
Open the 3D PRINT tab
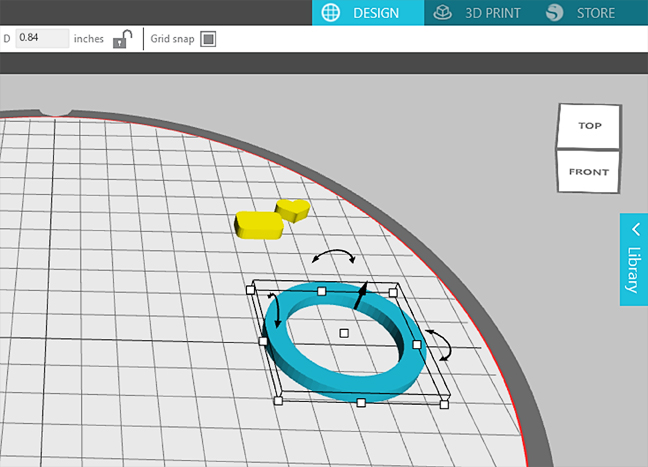[477, 13]
